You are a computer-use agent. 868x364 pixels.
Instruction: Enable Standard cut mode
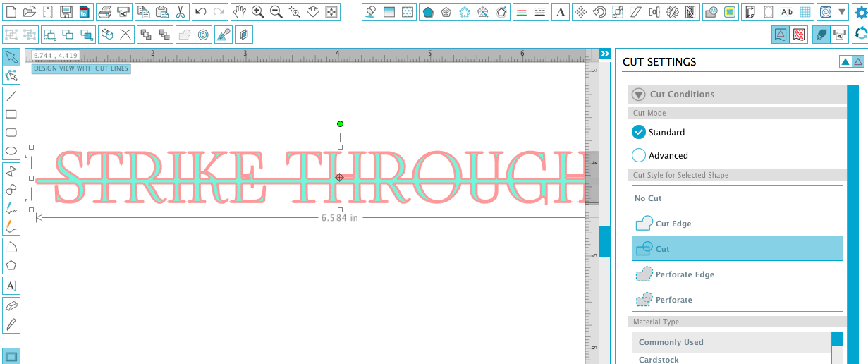pos(639,132)
